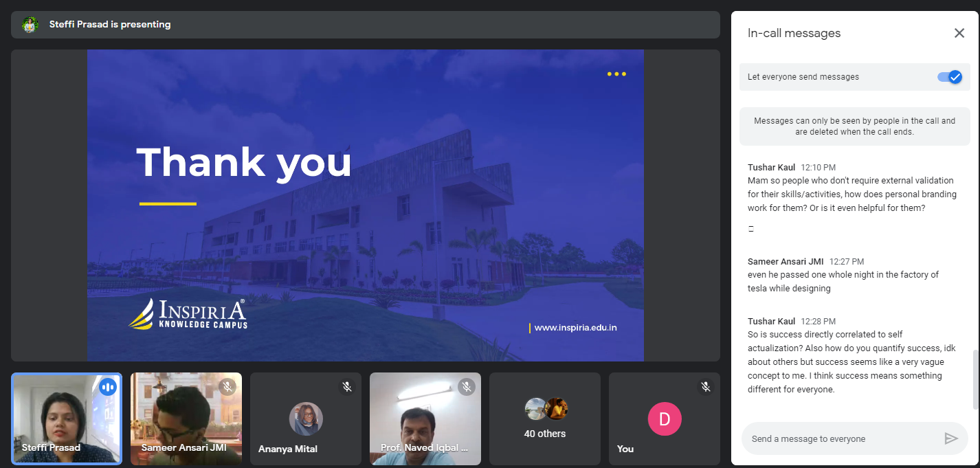The height and width of the screenshot is (468, 980).
Task: Click the In-call messages heading
Action: click(794, 33)
